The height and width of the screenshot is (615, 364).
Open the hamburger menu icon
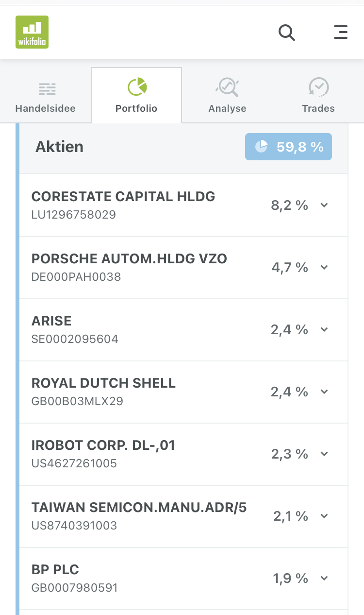coord(341,32)
